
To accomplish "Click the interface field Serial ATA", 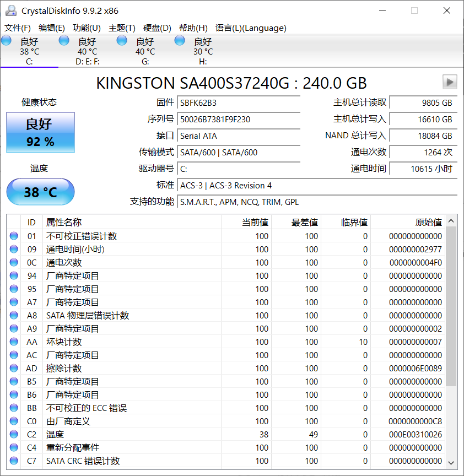I will click(239, 136).
